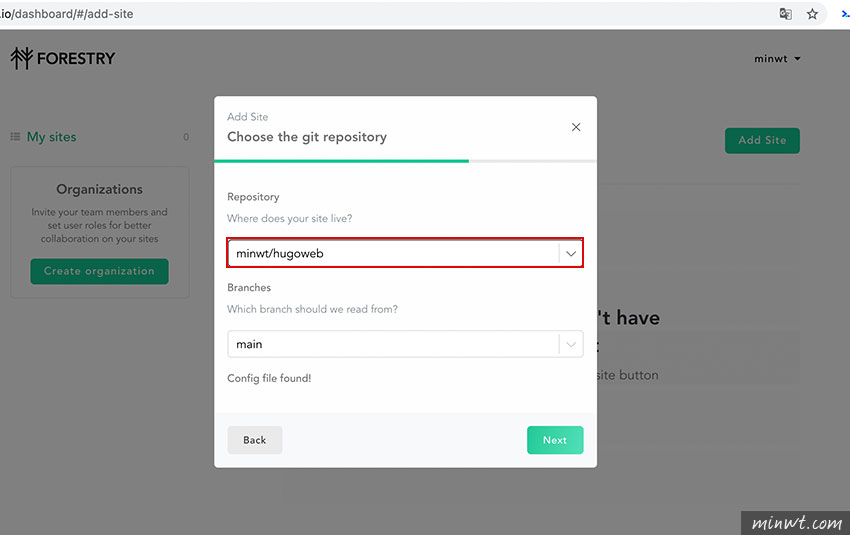This screenshot has height=535, width=850.
Task: Click the green Add Site button
Action: [762, 140]
